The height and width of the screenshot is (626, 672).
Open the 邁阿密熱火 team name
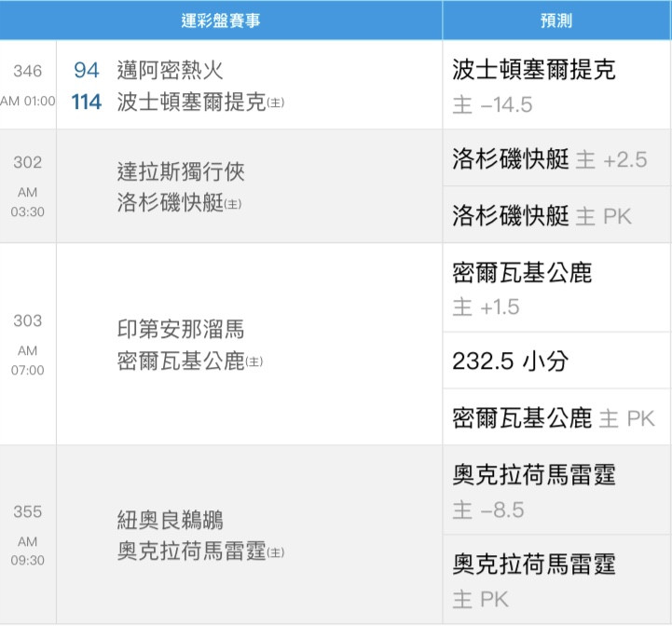click(171, 70)
